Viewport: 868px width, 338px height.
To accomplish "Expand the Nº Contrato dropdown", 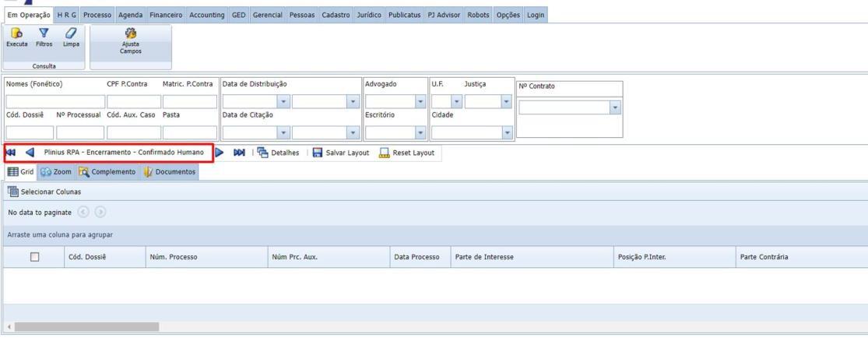I will [x=615, y=108].
